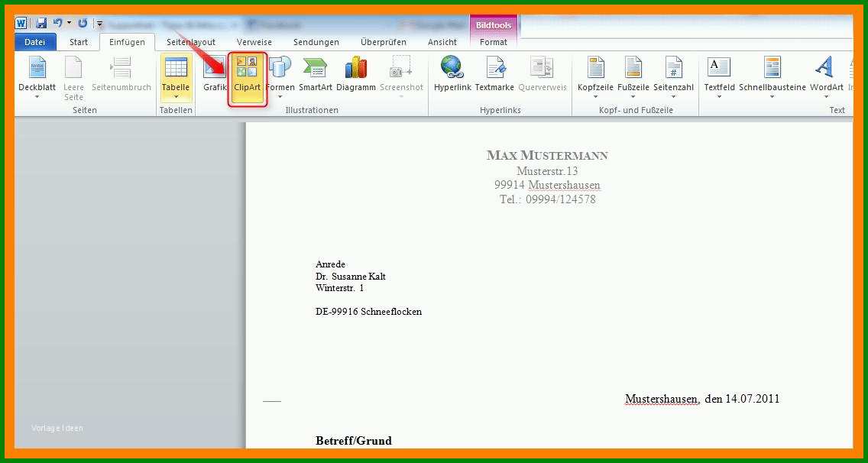Click the Winterstr. 1 line
This screenshot has width=868, height=463.
(340, 288)
